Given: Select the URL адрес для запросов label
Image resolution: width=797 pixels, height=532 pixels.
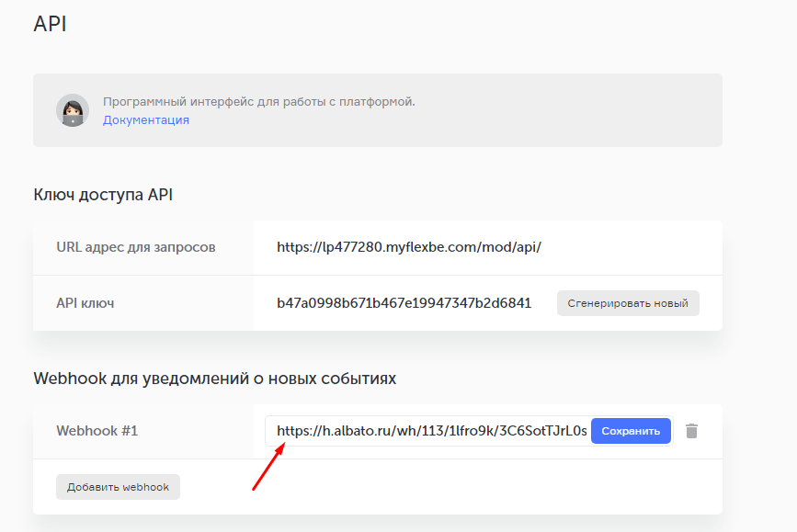Looking at the screenshot, I should point(135,247).
